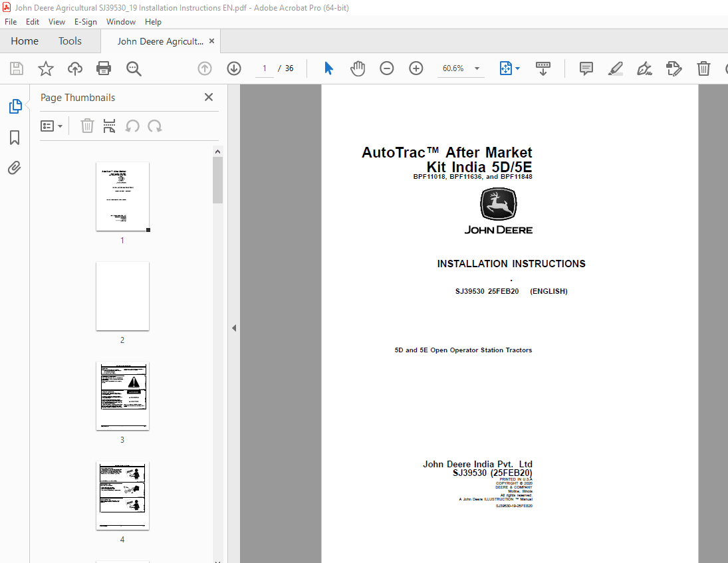Image resolution: width=728 pixels, height=563 pixels.
Task: Open the fit page options dropdown
Action: [x=510, y=68]
